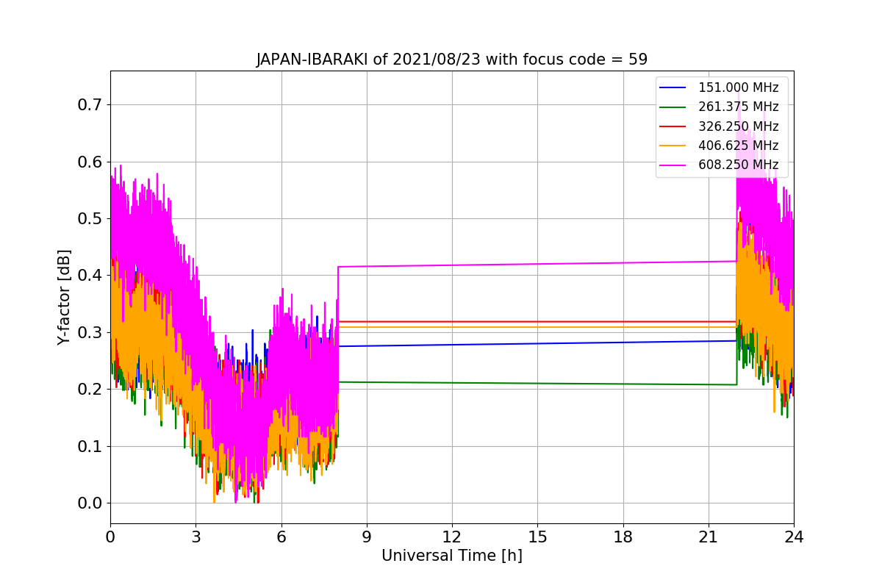Viewport: 882px width, 588px height.
Task: Click the y-axis tick label 0.0
Action: [90, 503]
